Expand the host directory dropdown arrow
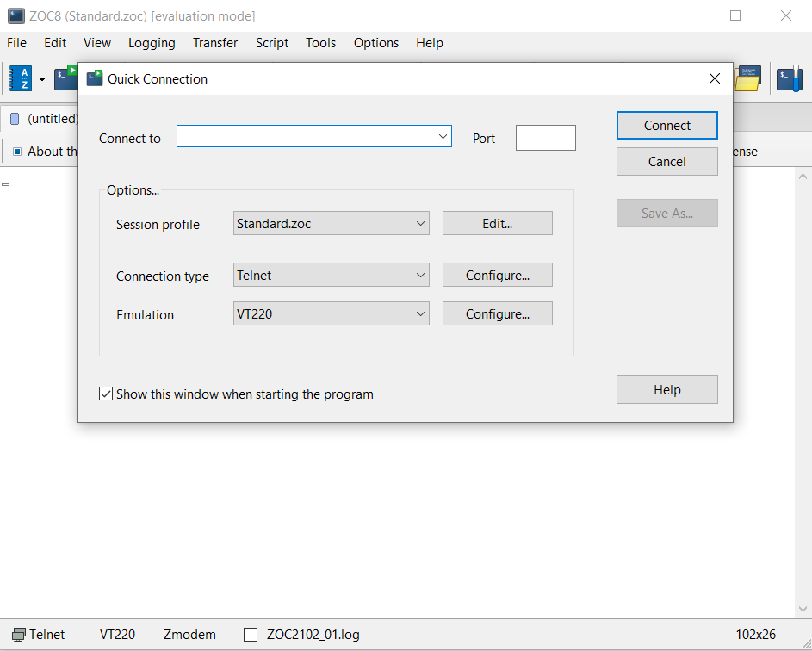This screenshot has width=812, height=651. click(42, 79)
